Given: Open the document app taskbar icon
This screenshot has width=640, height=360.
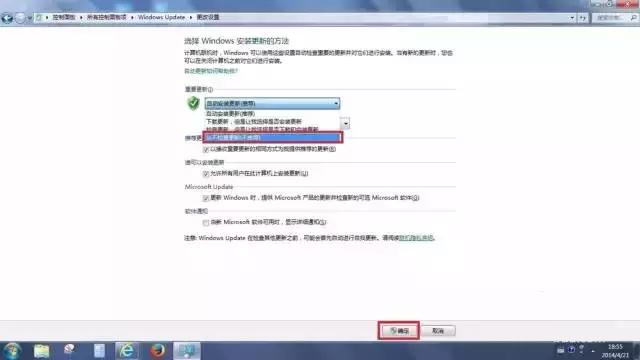Looking at the screenshot, I should 99,351.
